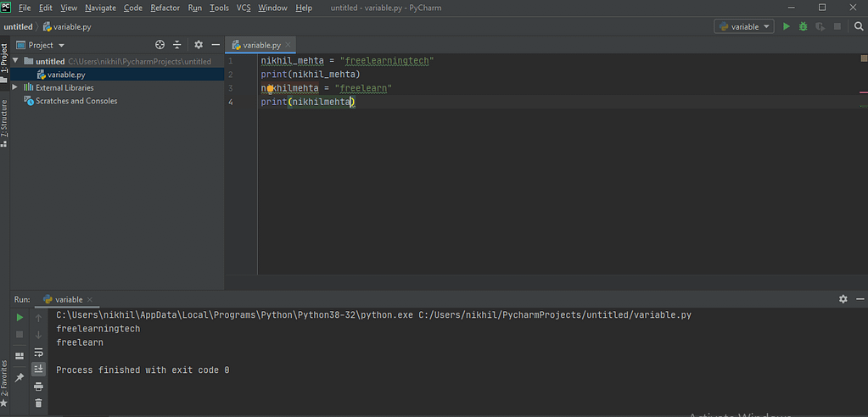Open the variable run configuration dropdown
This screenshot has height=417, width=868.
tap(744, 26)
